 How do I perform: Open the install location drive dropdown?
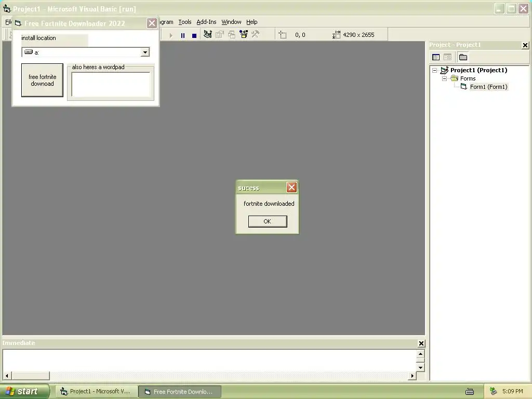click(145, 52)
